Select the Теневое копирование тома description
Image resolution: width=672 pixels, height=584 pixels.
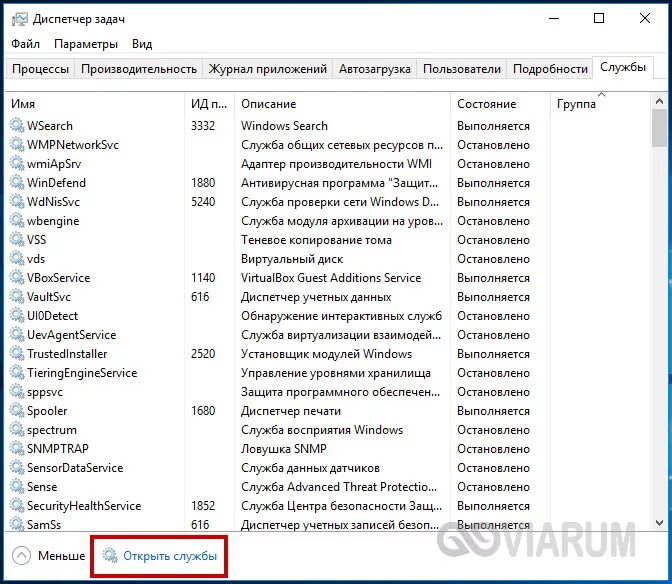click(316, 240)
